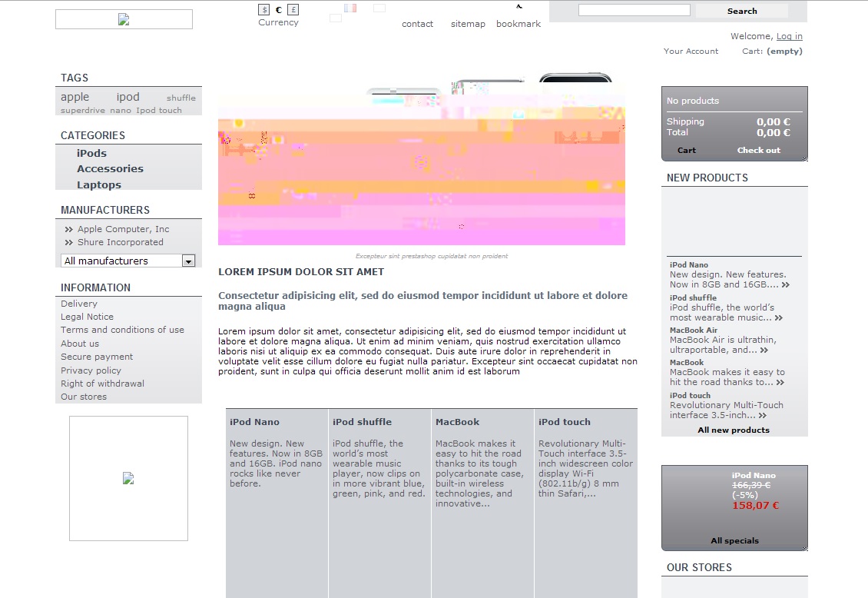Click the Check out button

click(x=758, y=151)
